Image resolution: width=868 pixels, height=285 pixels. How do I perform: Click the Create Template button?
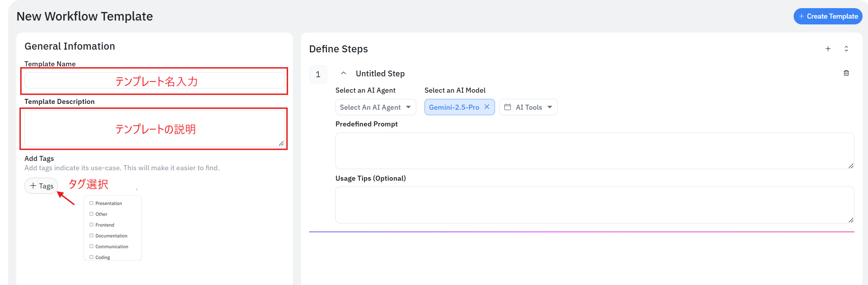[828, 16]
